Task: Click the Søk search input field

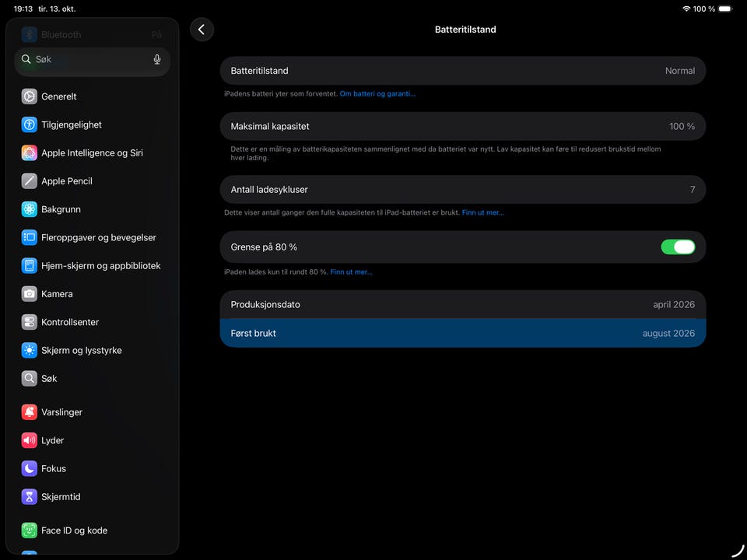Action: coord(93,60)
